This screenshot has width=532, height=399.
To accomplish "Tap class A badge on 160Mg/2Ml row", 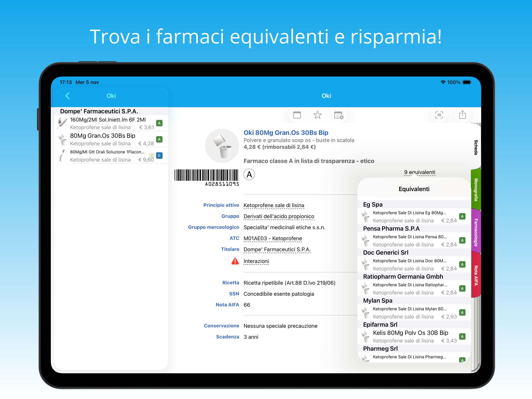I will (159, 123).
